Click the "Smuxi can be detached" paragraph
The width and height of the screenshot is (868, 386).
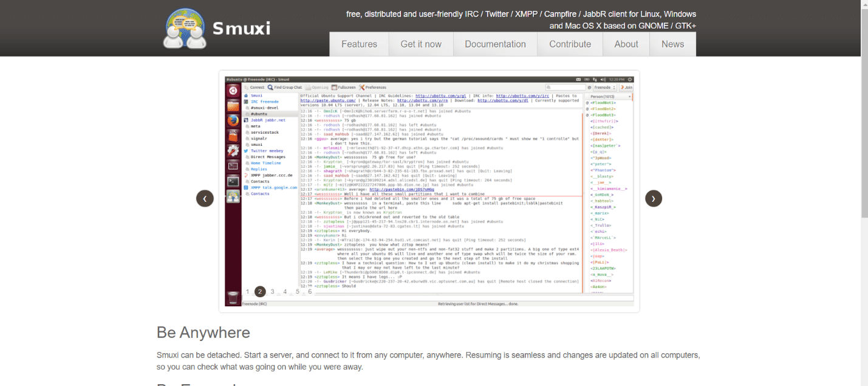coord(428,360)
